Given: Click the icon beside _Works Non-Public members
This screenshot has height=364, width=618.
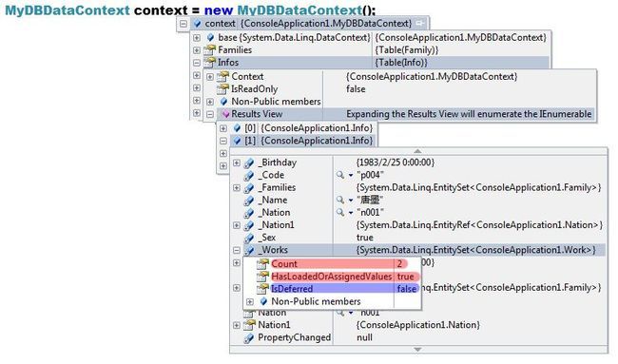Looking at the screenshot, I should 263,302.
